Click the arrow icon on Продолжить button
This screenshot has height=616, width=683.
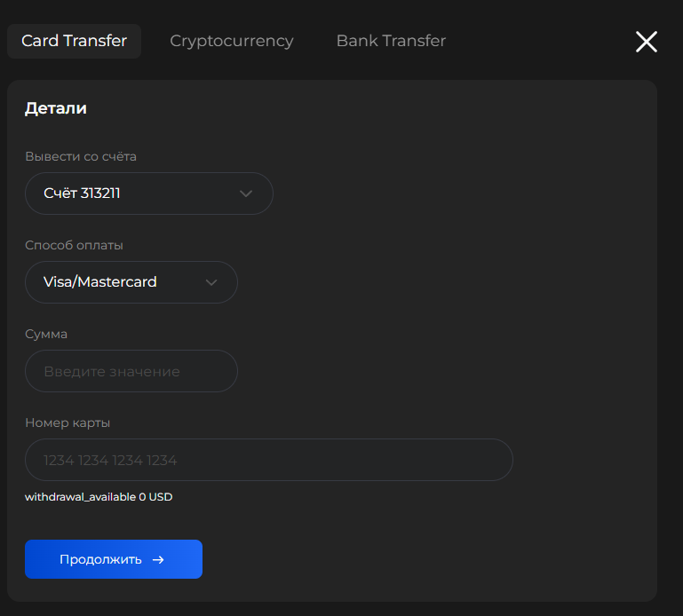coord(158,560)
